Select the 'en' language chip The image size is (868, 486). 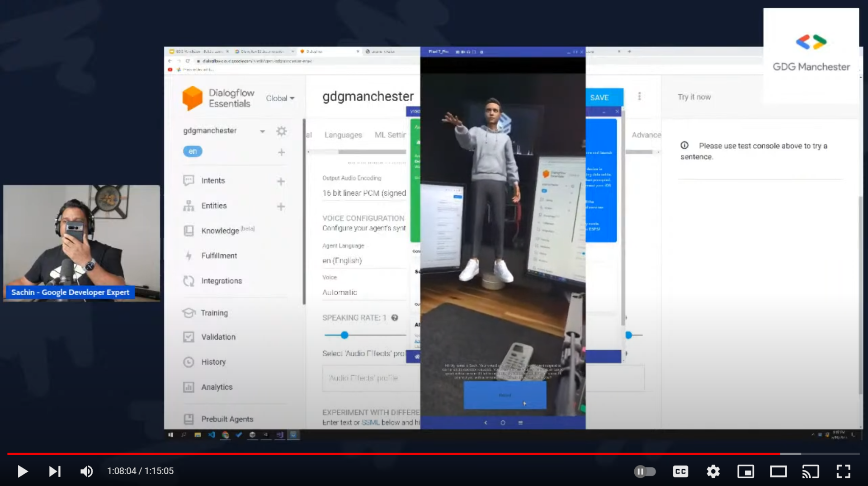click(x=193, y=151)
